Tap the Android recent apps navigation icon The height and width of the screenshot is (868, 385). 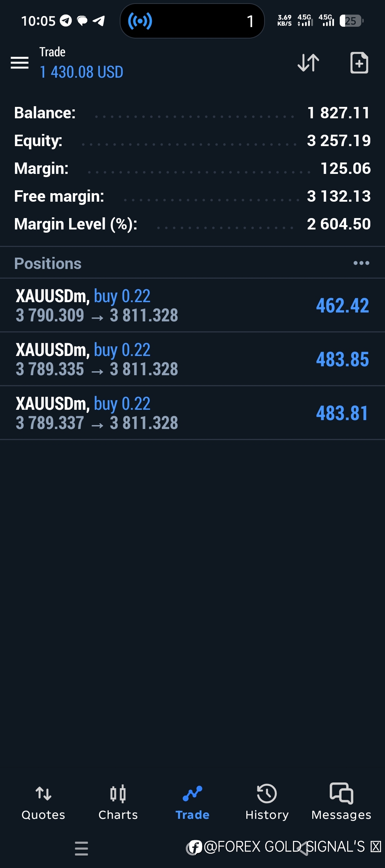pos(81,848)
